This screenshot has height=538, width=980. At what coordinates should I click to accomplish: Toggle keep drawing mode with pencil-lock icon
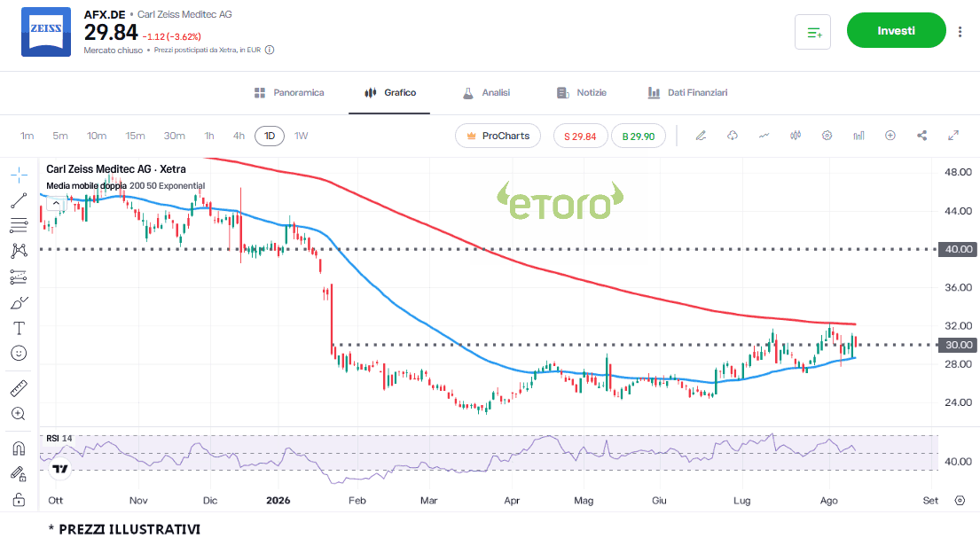[19, 474]
